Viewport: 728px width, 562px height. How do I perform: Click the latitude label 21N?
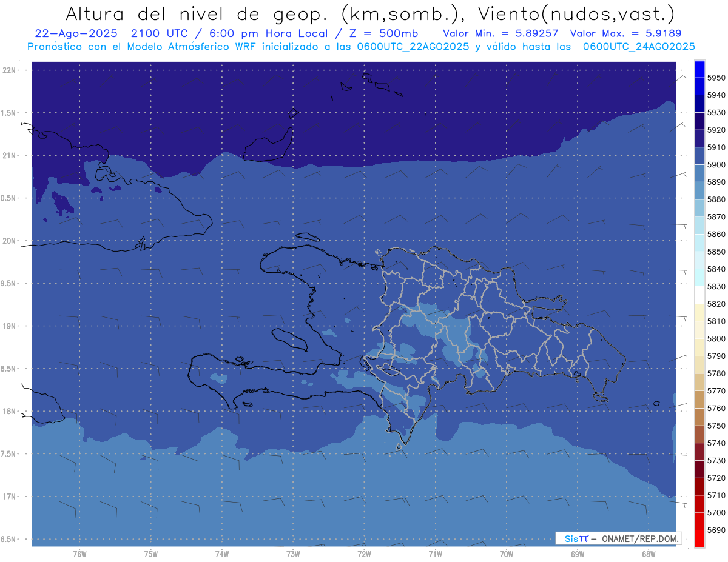coord(9,156)
